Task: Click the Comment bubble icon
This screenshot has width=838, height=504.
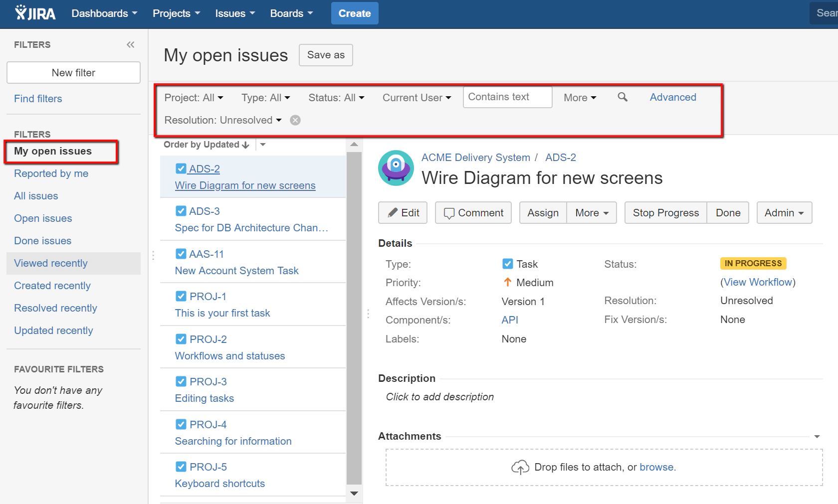Action: (449, 212)
